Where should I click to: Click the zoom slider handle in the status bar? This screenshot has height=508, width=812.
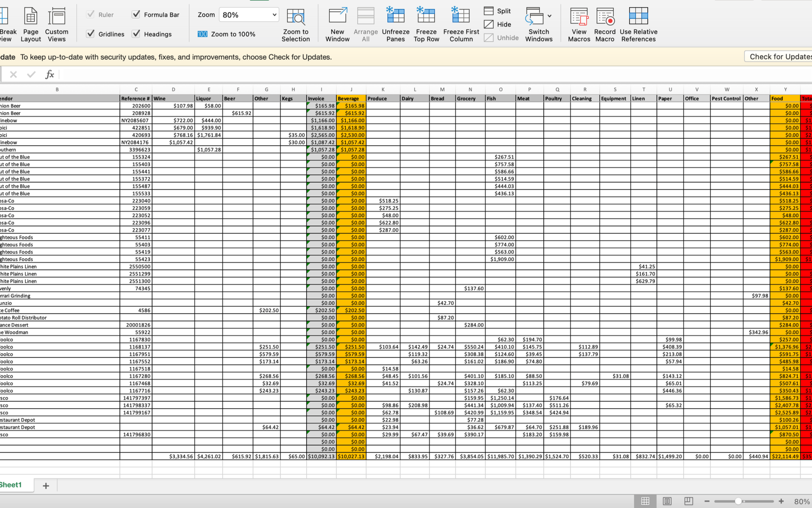point(738,501)
